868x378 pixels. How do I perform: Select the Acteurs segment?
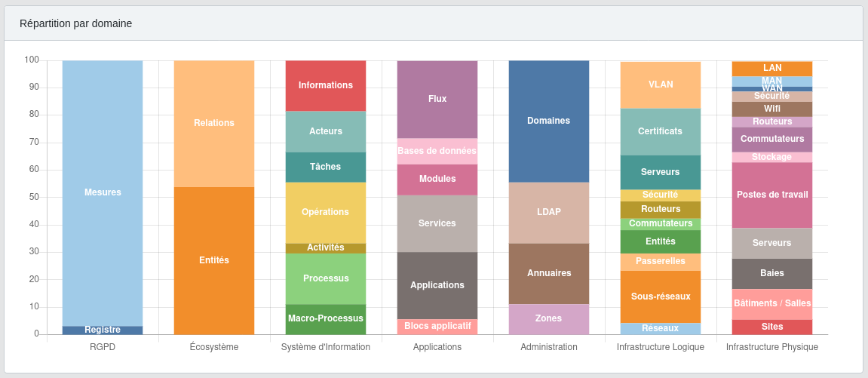pyautogui.click(x=326, y=131)
